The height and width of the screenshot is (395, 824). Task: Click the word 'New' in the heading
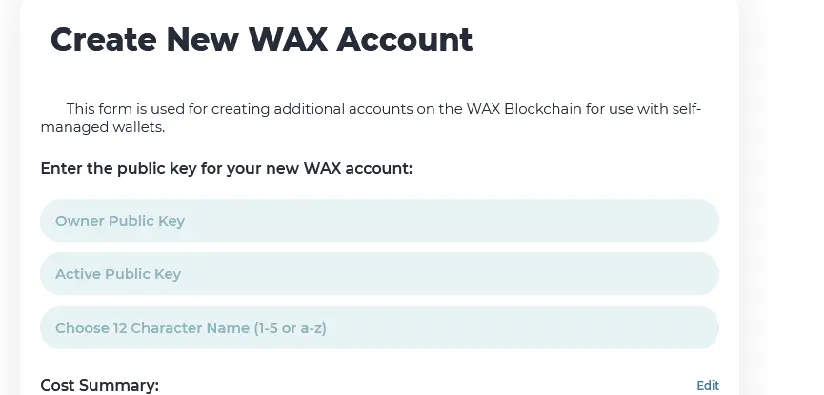[202, 40]
